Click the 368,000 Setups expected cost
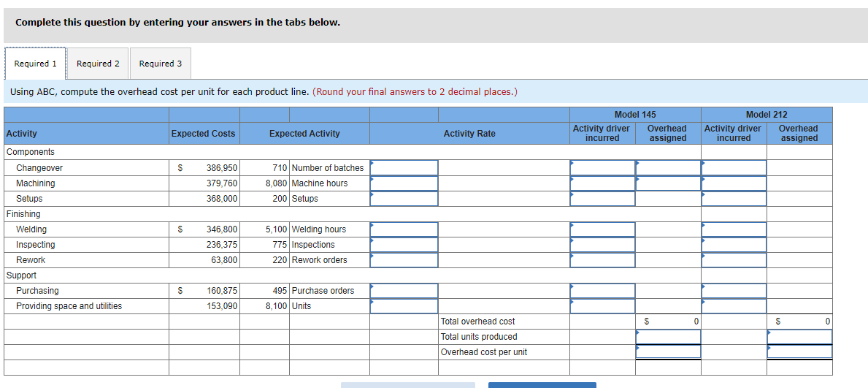Viewport: 868px width, 388px height. click(221, 199)
